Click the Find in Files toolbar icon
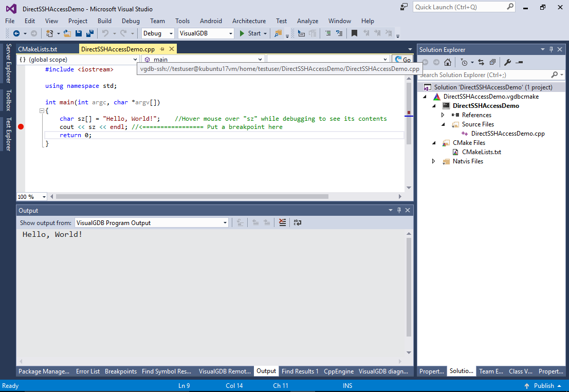Screen dimensions: 569x392 tap(278, 33)
